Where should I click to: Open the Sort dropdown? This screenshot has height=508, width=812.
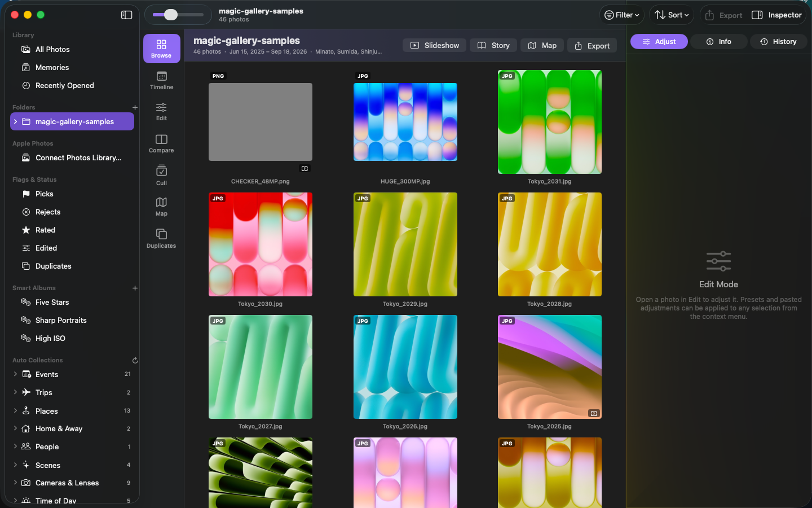click(672, 15)
